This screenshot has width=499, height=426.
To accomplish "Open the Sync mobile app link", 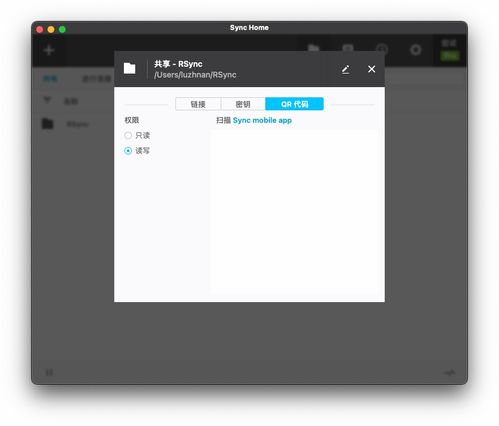I will [262, 120].
